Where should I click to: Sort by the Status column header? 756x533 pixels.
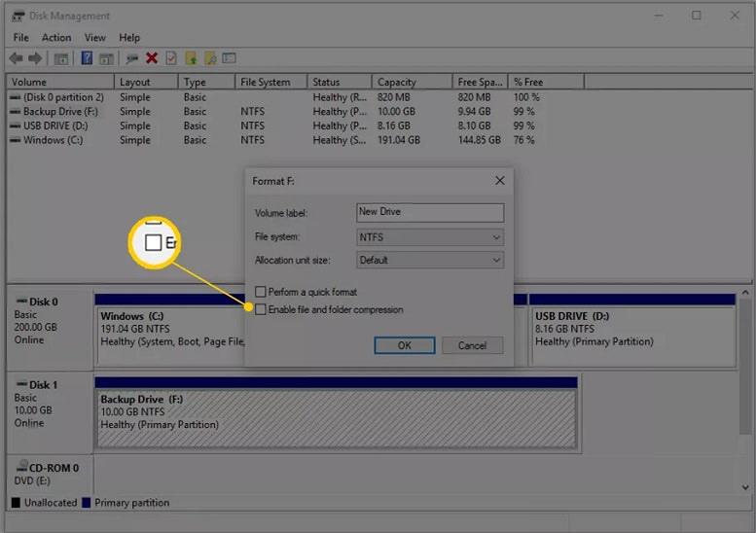(340, 82)
